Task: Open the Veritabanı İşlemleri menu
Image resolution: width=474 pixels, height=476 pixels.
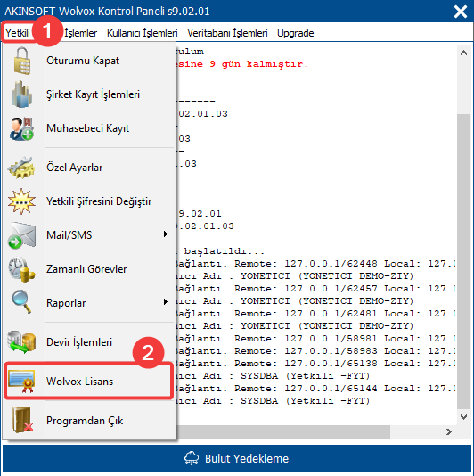Action: (x=227, y=33)
